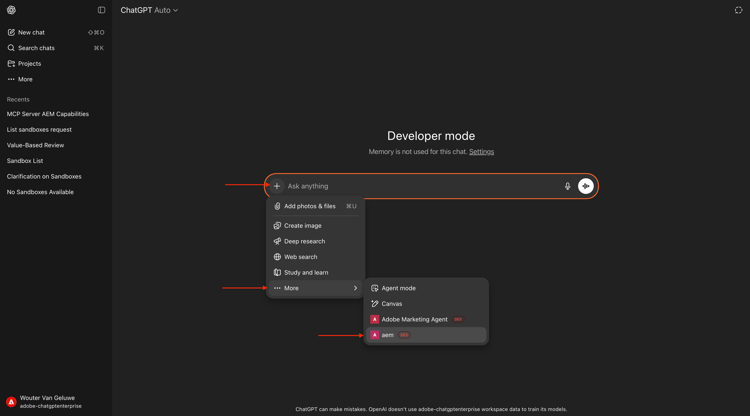Select Study and learn from the menu
The height and width of the screenshot is (416, 750).
[315, 273]
